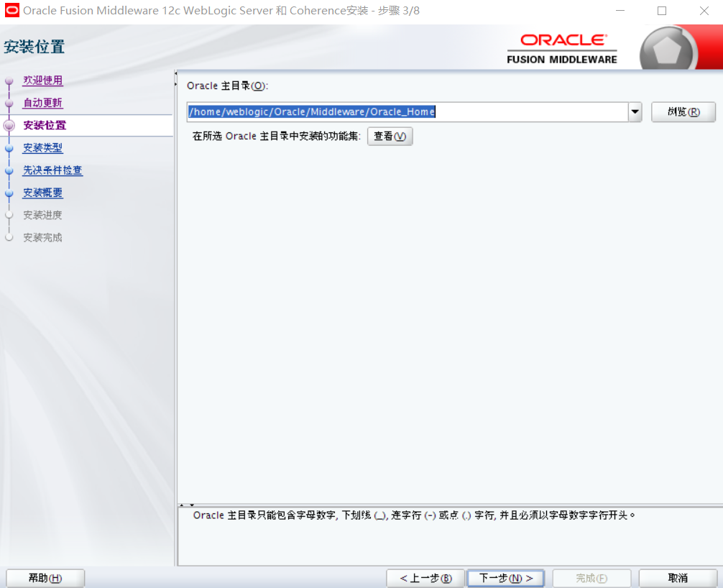The image size is (723, 588).
Task: Click 取消 to cancel the installation
Action: [676, 577]
